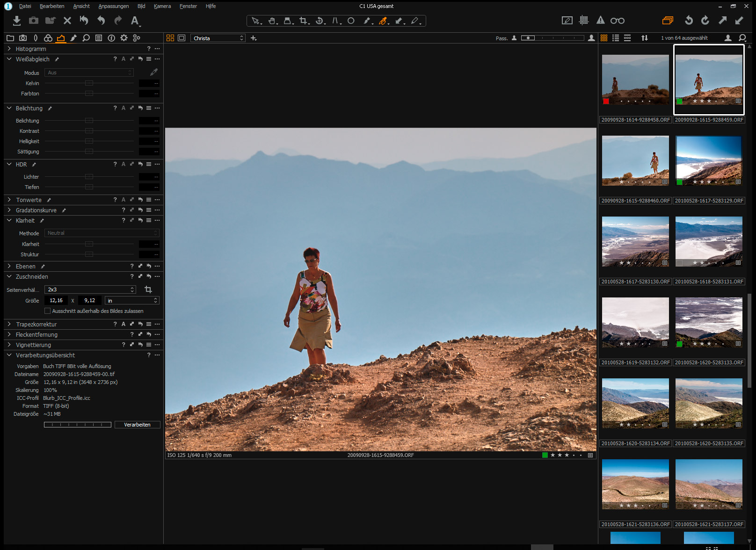
Task: Click the Verarbeiten button
Action: click(x=137, y=425)
